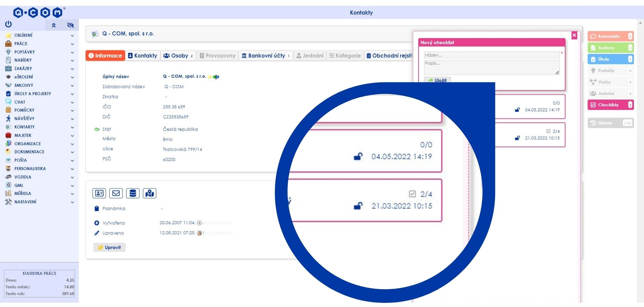The image size is (644, 307).
Task: Open the Vozidla car icon
Action: (x=8, y=177)
